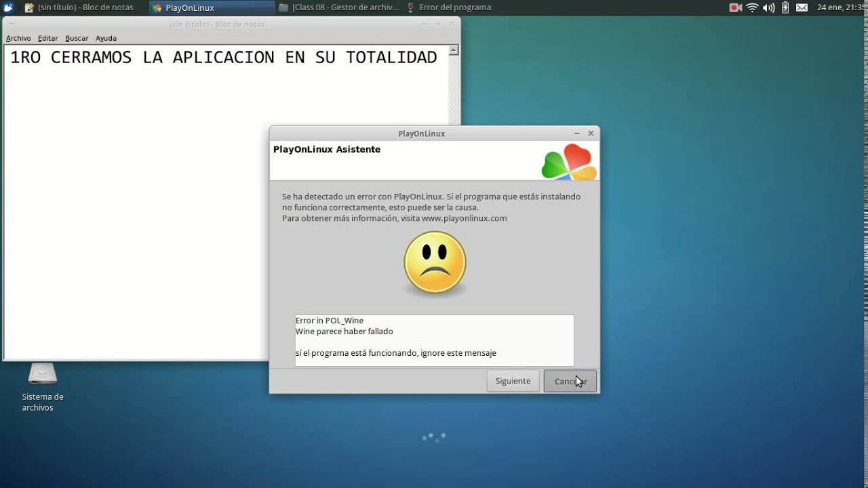The height and width of the screenshot is (488, 868).
Task: Click the folder icon of Class 08 taskbar entry
Action: 283,7
